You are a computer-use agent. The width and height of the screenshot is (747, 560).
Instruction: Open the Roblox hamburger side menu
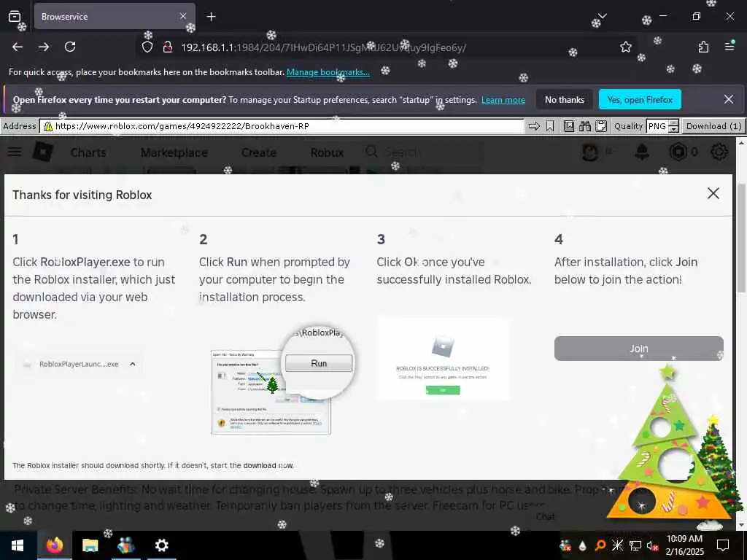(15, 152)
